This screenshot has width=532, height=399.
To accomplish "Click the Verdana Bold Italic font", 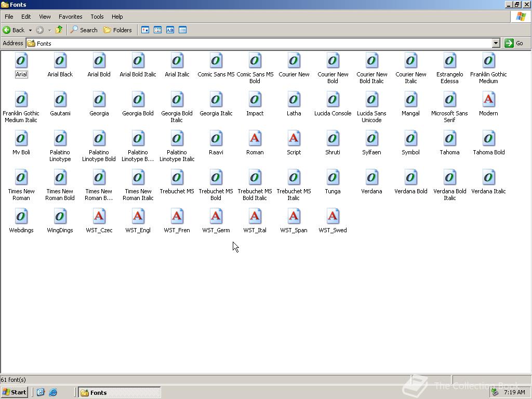I will tap(449, 185).
